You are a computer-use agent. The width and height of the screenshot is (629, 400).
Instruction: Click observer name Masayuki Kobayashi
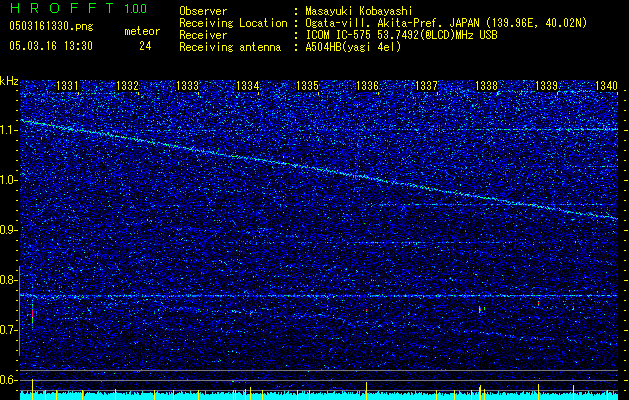(359, 11)
